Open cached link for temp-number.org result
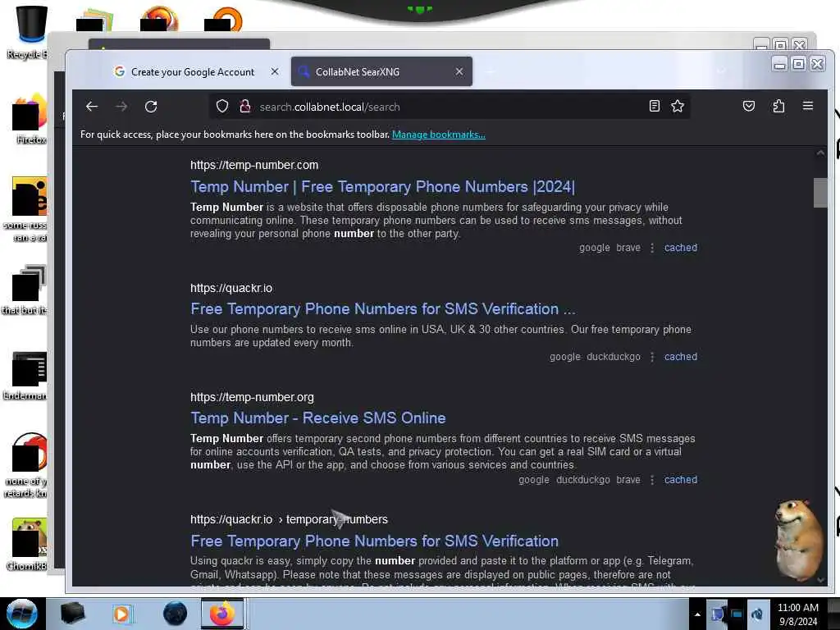The height and width of the screenshot is (630, 840). pos(681,479)
